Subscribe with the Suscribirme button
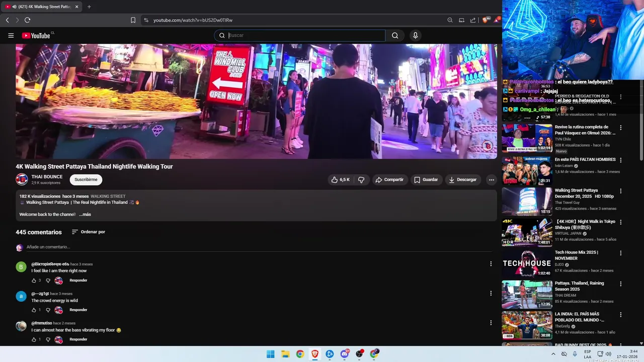This screenshot has width=644, height=362. [x=86, y=179]
